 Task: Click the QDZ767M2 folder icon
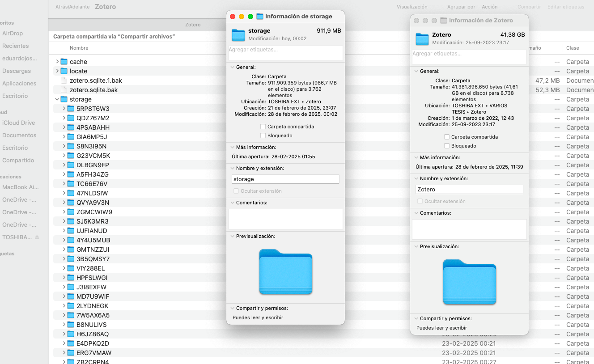point(71,118)
